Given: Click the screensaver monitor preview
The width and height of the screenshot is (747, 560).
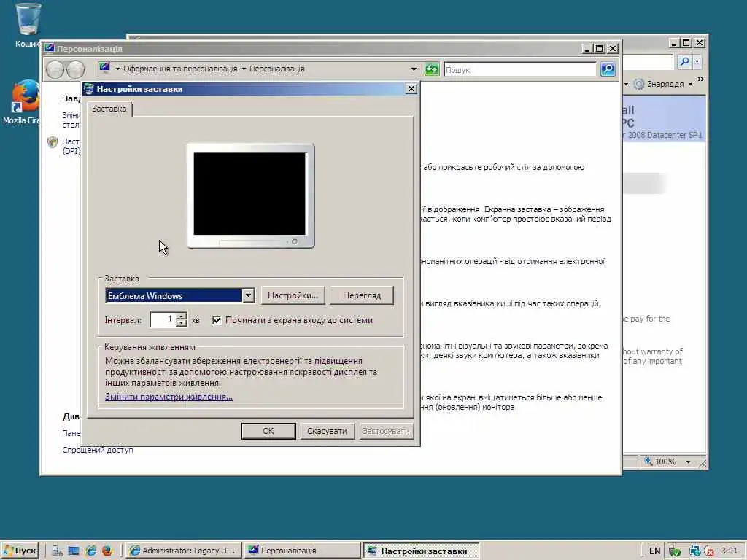Looking at the screenshot, I should 250,195.
